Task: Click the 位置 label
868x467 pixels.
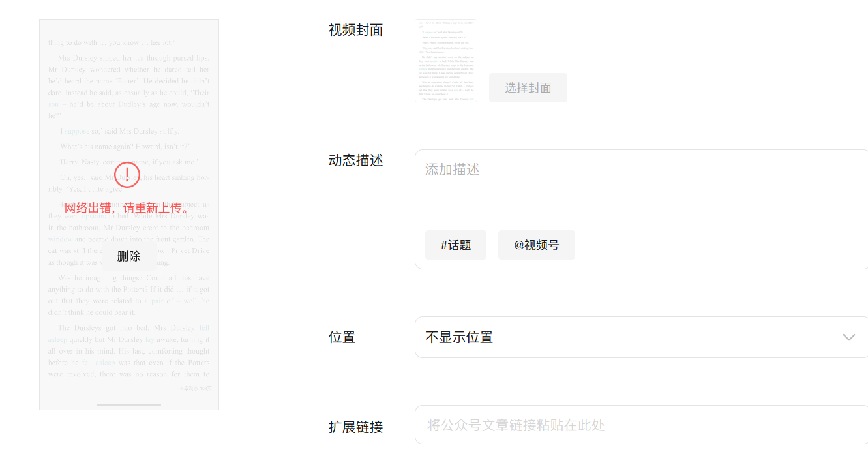Action: tap(342, 337)
